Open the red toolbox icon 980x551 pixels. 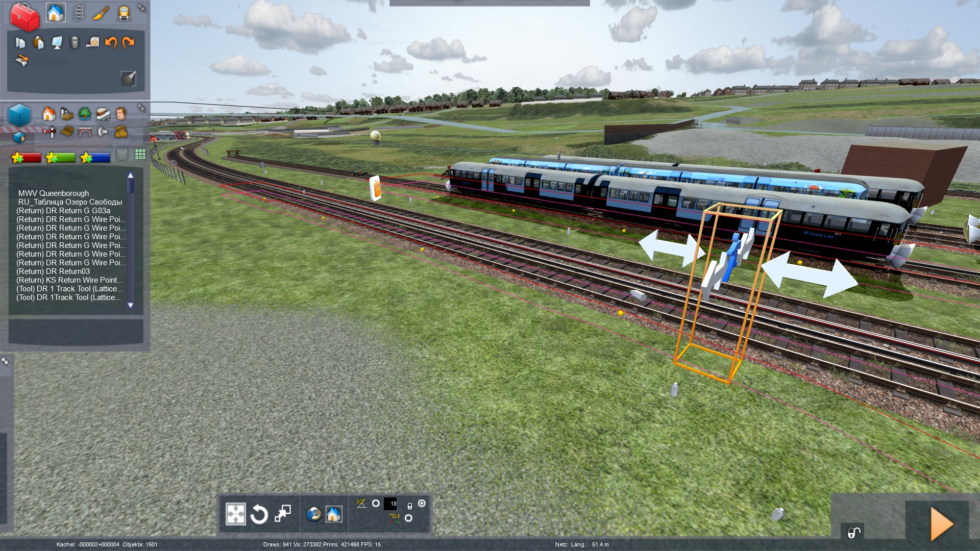pos(25,17)
